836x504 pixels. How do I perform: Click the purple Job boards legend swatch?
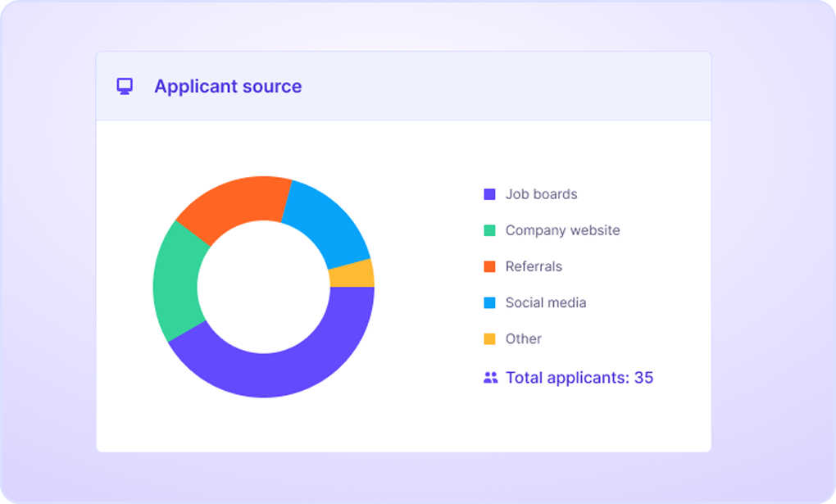coord(490,194)
